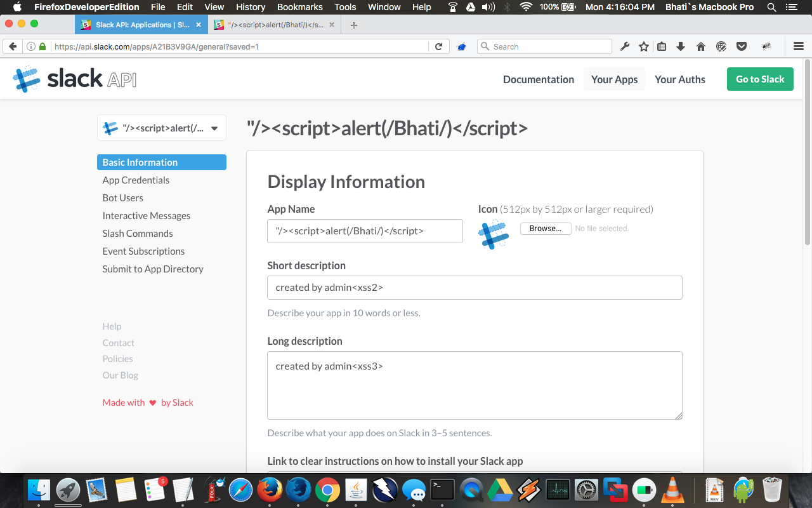Open VLC cone icon in dock
Viewport: 812px width, 508px height.
point(672,490)
